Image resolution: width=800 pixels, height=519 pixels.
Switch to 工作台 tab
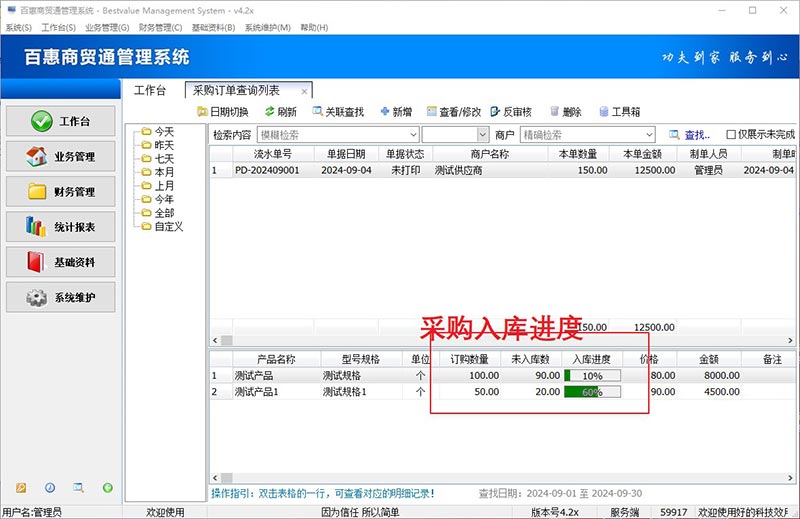[x=149, y=91]
